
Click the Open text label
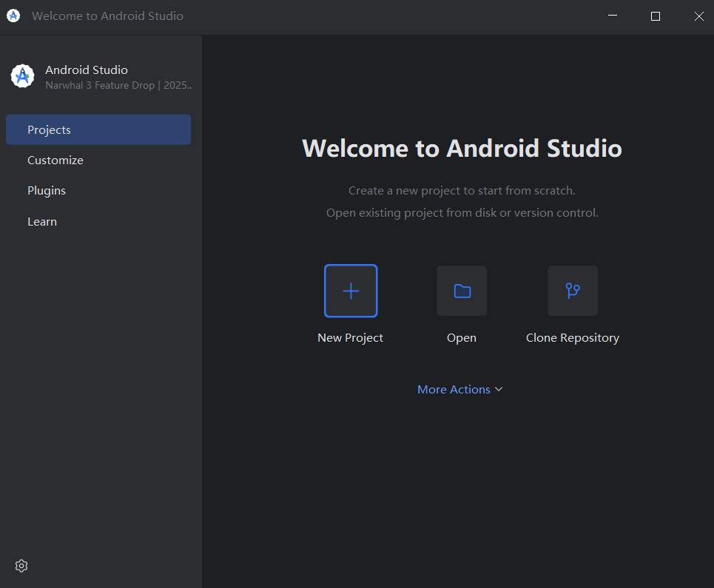coord(462,337)
